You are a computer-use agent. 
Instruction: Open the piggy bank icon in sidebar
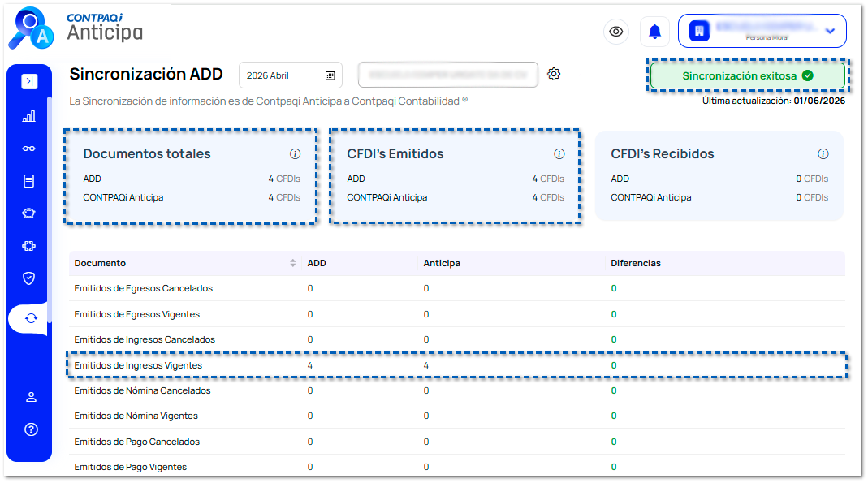28,213
